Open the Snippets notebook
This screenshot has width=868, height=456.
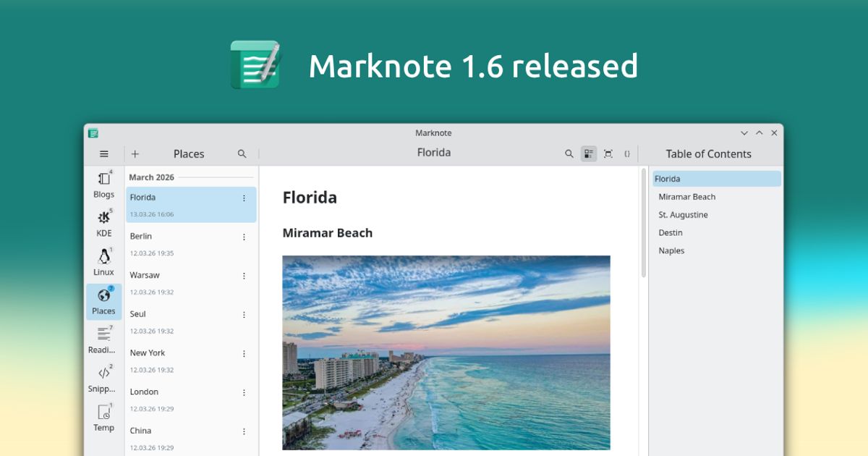point(104,379)
